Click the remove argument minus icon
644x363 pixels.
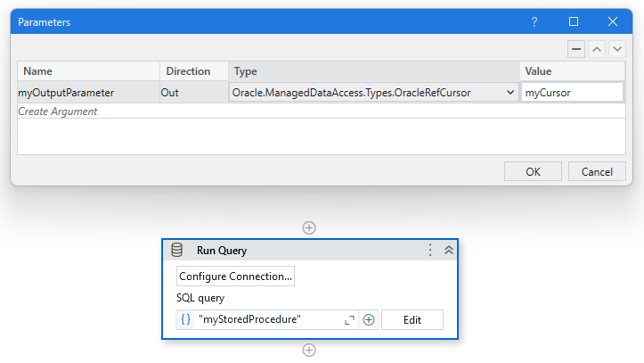coord(577,48)
